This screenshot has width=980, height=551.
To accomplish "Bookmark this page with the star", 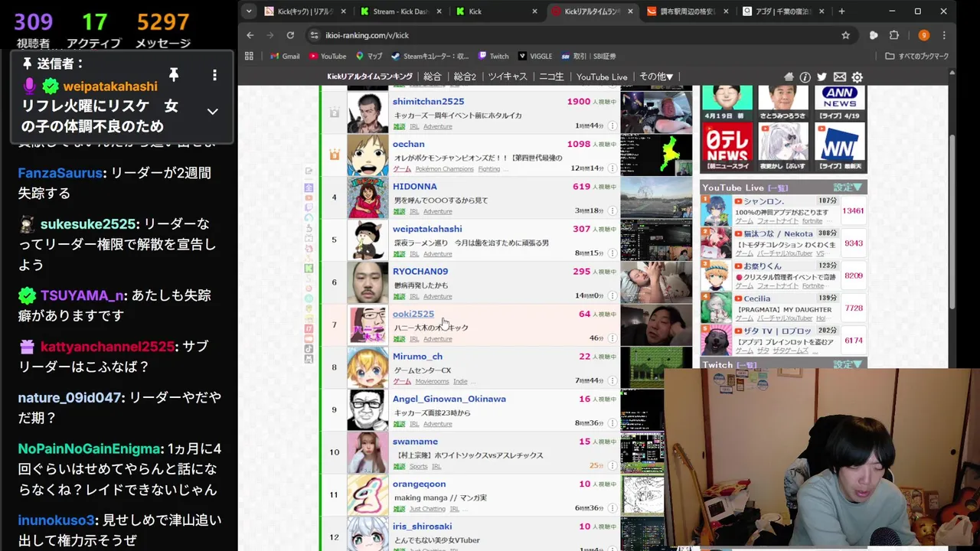I will [x=845, y=35].
